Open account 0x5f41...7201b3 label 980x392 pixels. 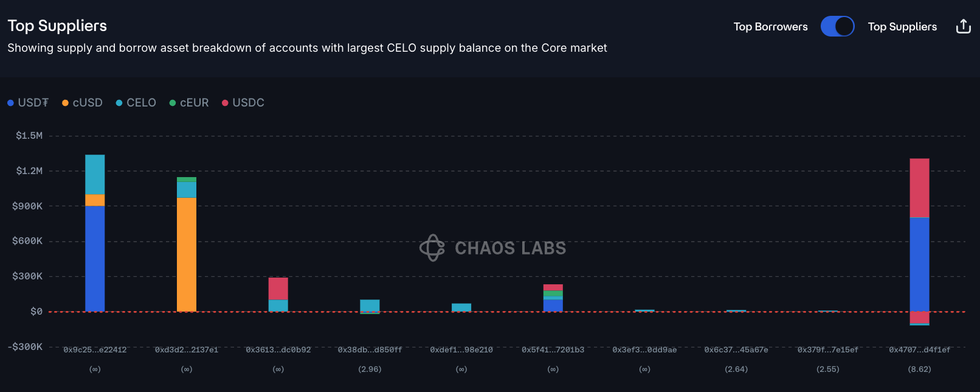point(553,350)
